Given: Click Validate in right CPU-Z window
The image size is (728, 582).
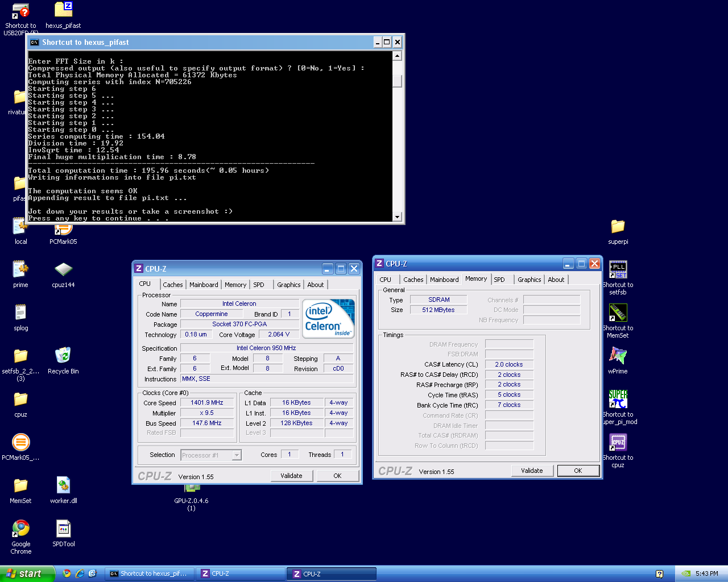Looking at the screenshot, I should tap(532, 471).
